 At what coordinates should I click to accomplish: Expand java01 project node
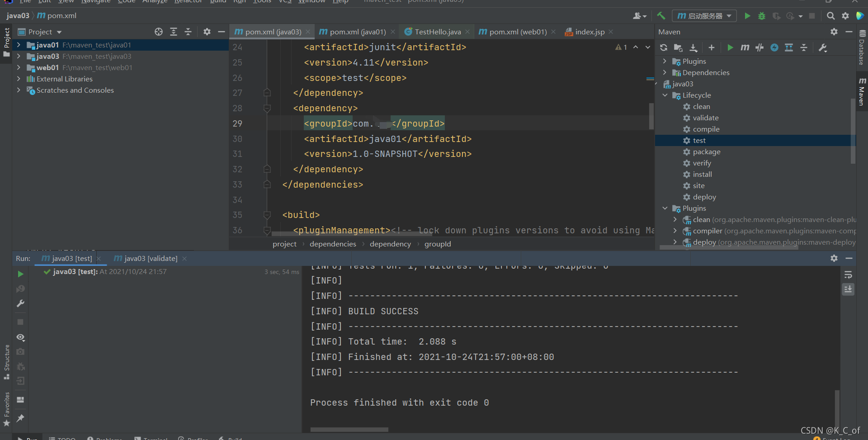tap(19, 45)
